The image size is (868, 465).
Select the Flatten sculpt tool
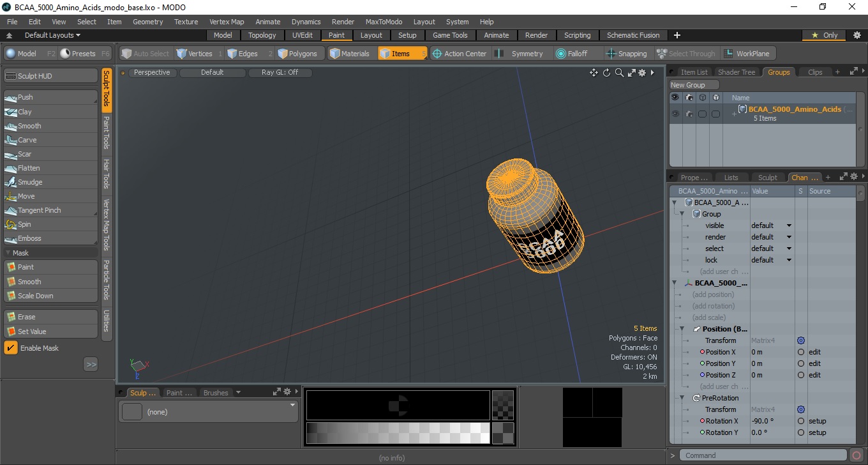[x=51, y=168]
